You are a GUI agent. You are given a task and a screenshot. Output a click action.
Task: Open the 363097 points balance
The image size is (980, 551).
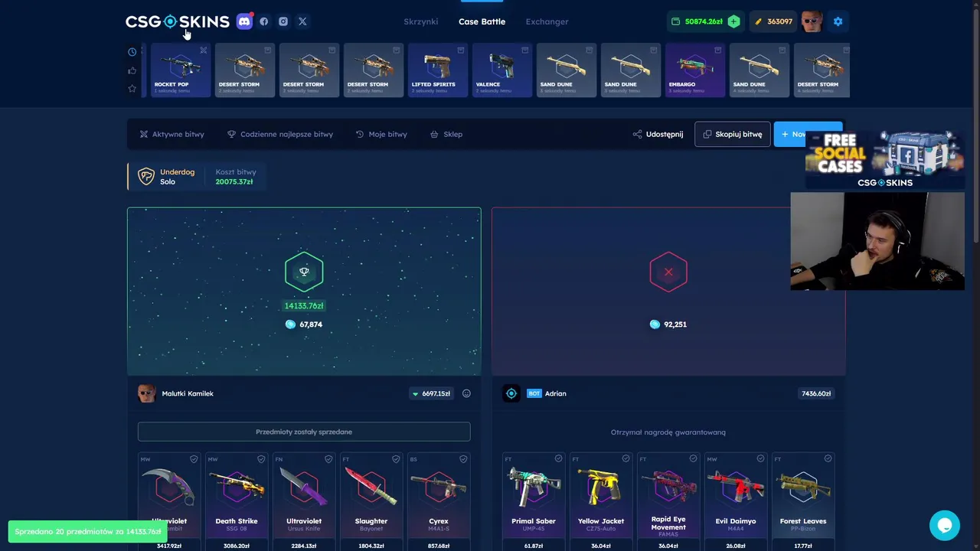point(773,21)
